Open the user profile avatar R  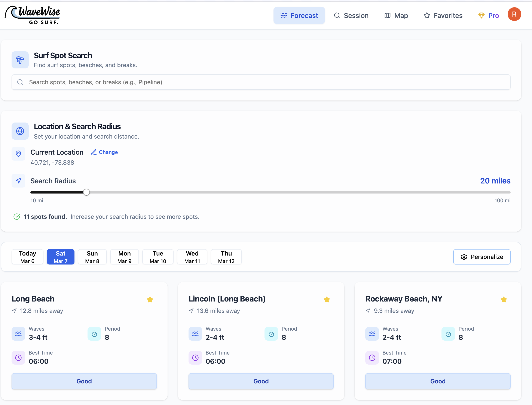(x=514, y=15)
